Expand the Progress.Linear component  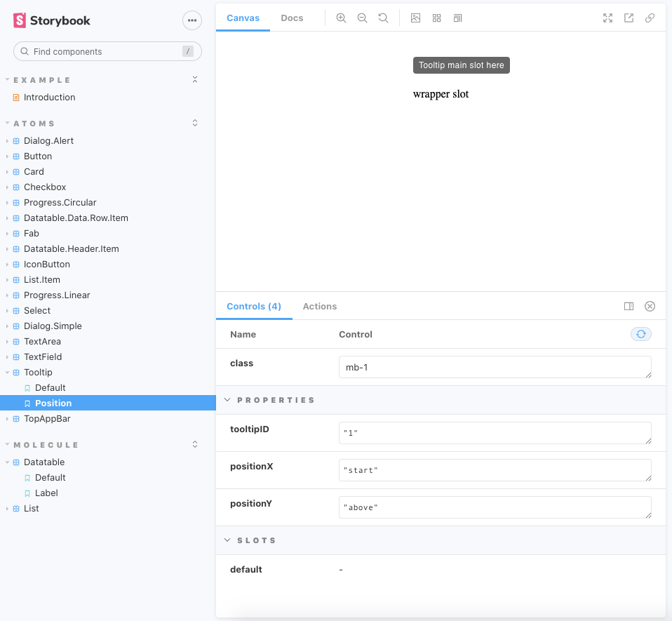point(57,295)
